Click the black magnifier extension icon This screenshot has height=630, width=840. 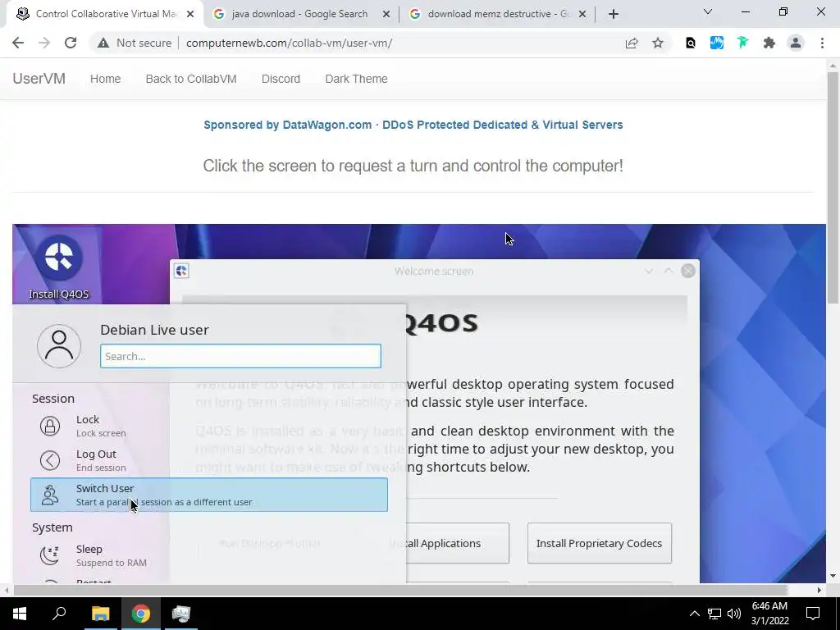coord(691,43)
